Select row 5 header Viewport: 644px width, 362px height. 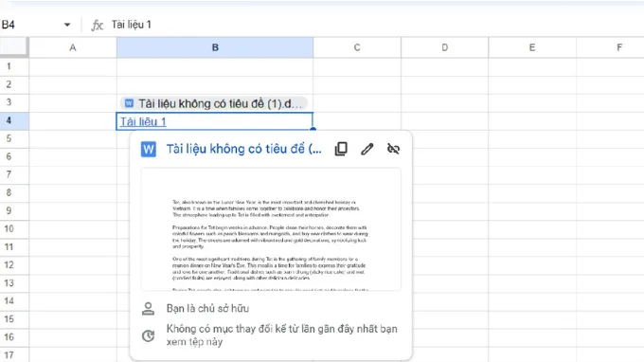[14, 139]
